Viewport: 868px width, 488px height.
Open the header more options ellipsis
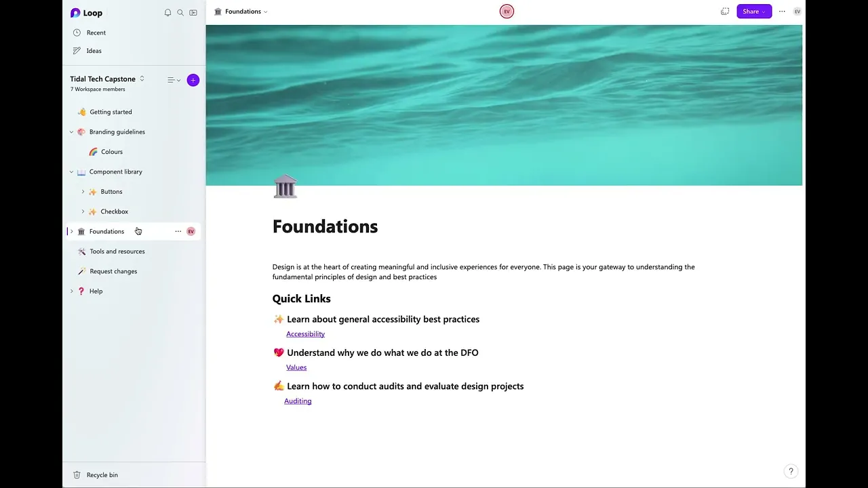point(782,12)
